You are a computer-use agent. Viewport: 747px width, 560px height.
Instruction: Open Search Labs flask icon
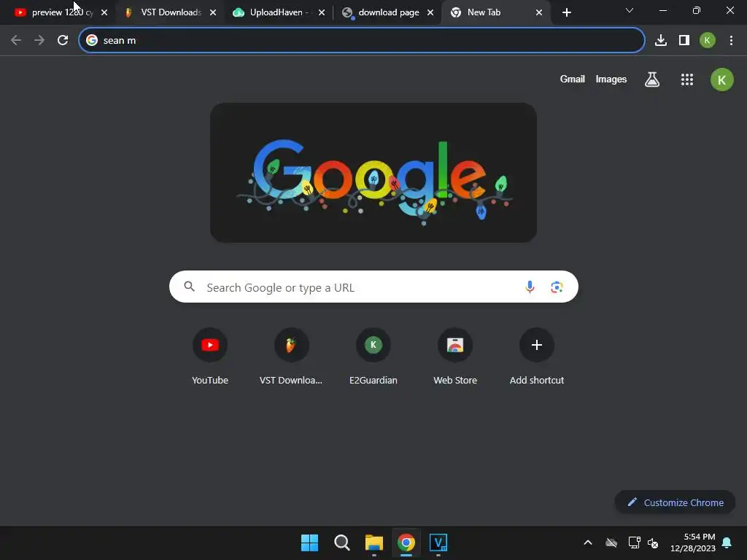click(652, 79)
